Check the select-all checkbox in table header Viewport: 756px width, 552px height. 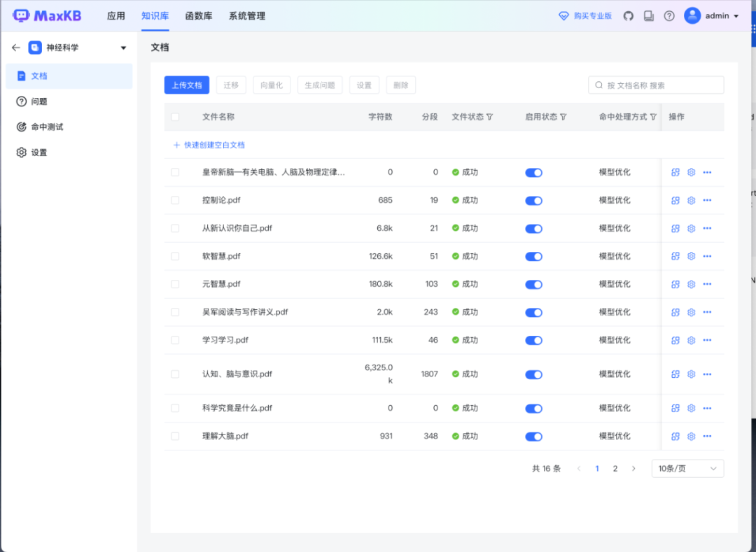click(x=175, y=117)
